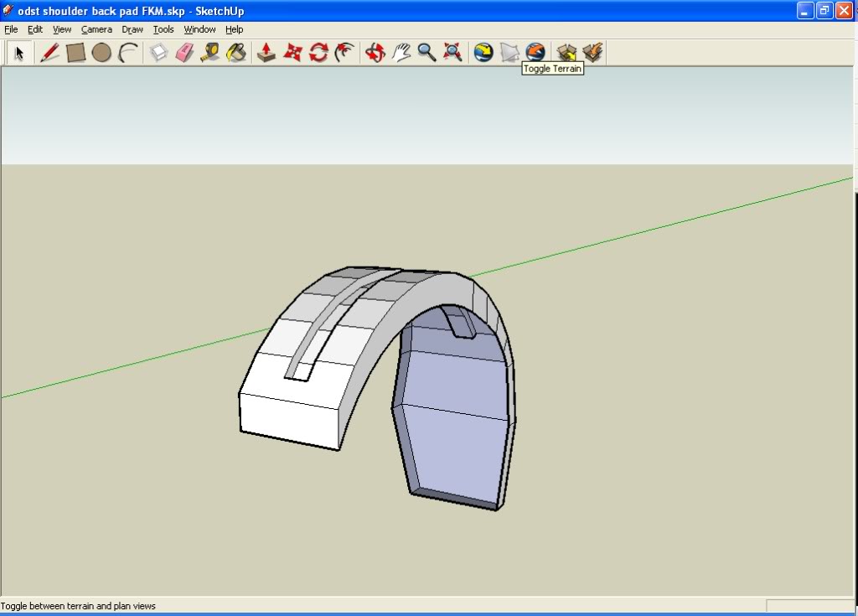Open the File menu
This screenshot has height=616, width=858.
(11, 29)
